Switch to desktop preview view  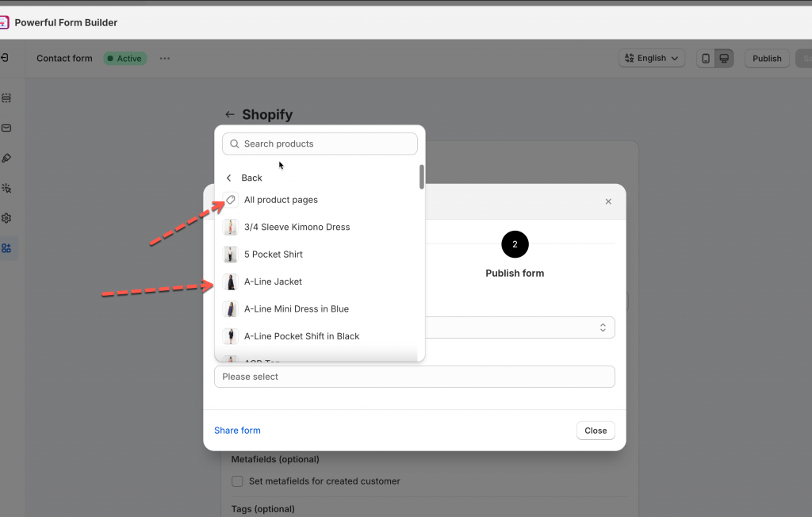pyautogui.click(x=723, y=59)
